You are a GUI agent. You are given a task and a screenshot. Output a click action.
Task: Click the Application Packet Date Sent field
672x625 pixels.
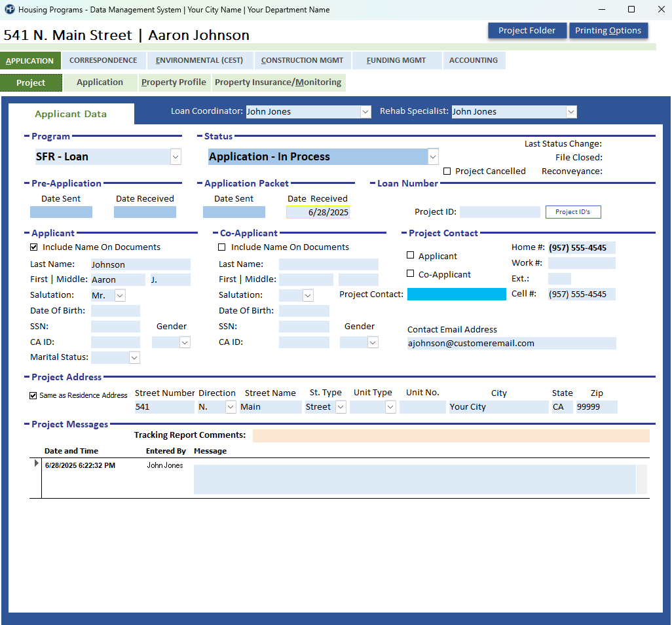coord(234,212)
